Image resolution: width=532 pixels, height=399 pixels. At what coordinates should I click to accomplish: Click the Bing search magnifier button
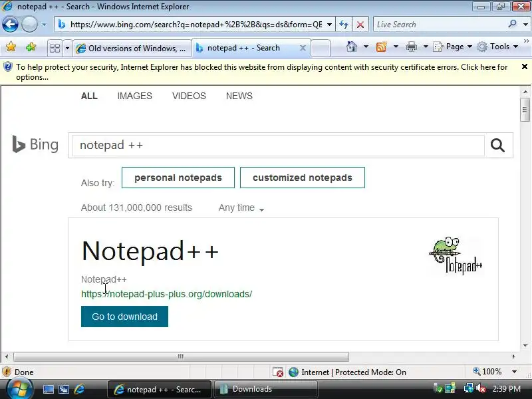point(497,145)
